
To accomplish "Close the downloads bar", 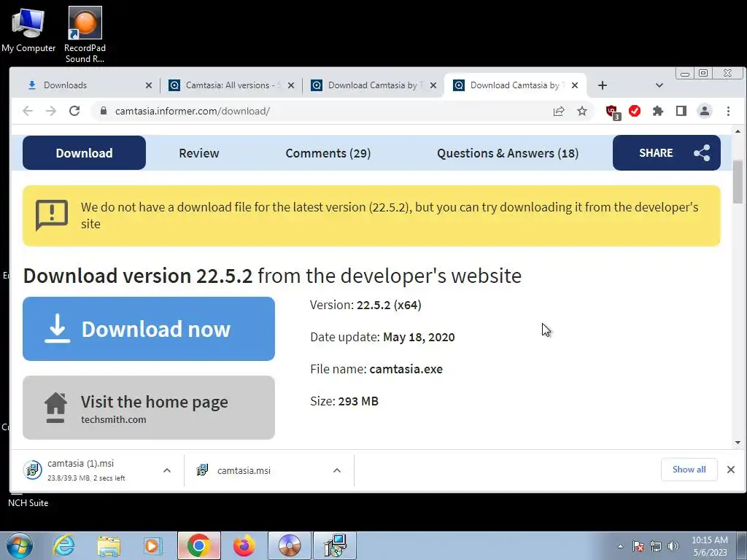I will pyautogui.click(x=731, y=470).
